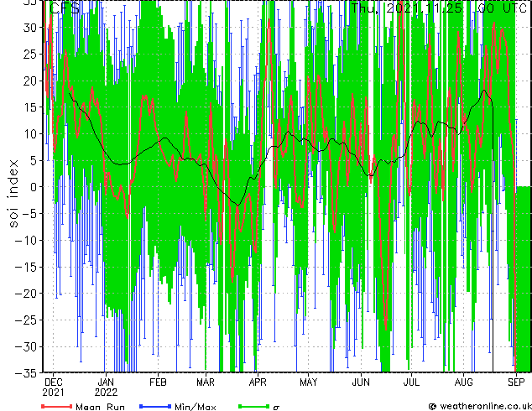
Task: Click the 30 y-axis value
Action: 29,28
